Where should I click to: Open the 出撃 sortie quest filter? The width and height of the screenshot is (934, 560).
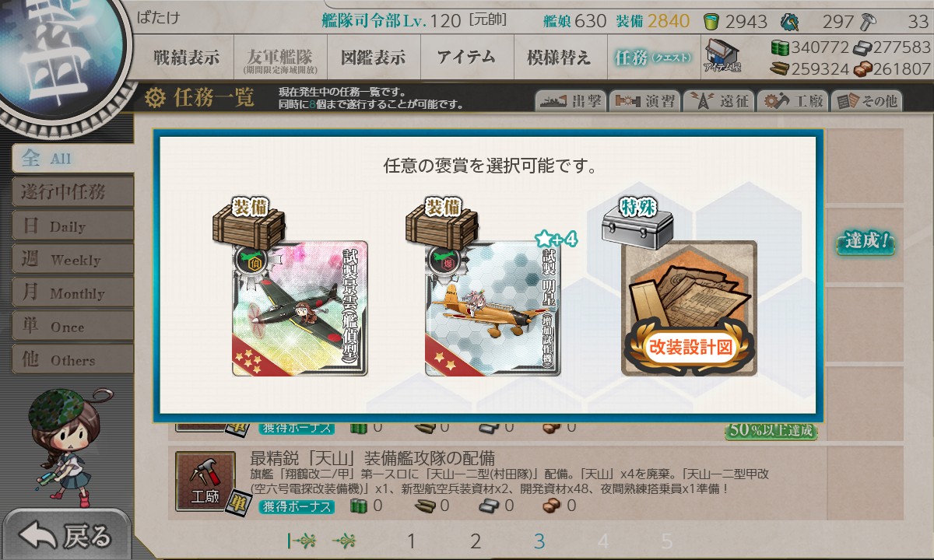click(x=570, y=101)
